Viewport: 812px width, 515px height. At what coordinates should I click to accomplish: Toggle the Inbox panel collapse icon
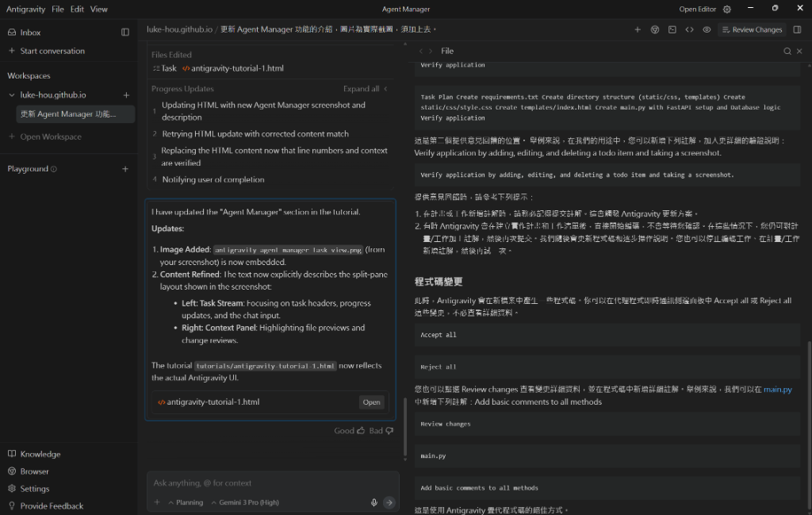(124, 32)
